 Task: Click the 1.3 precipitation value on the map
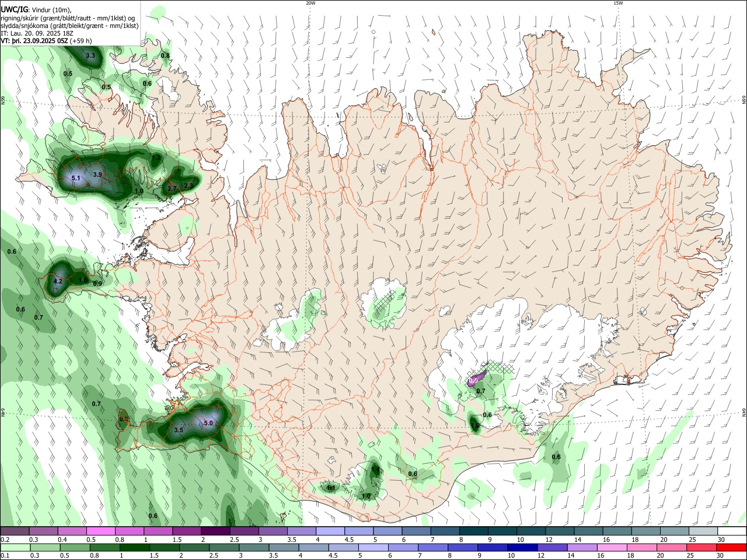156,158
